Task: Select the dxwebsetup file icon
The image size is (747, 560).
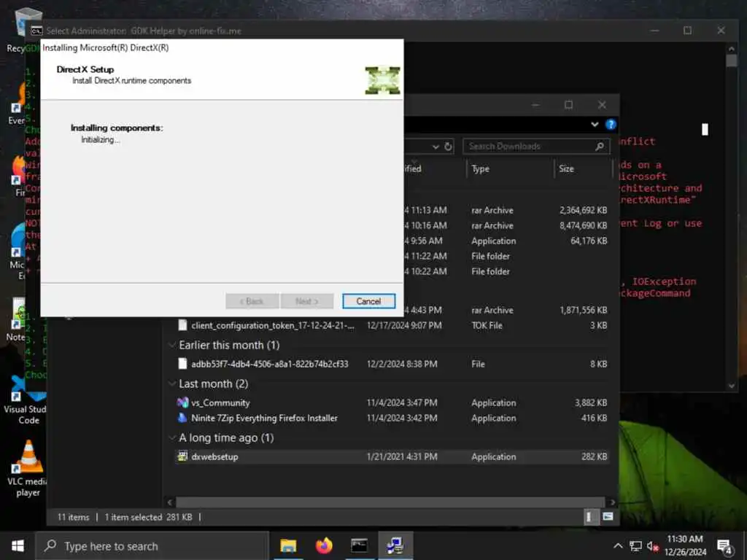Action: point(182,456)
